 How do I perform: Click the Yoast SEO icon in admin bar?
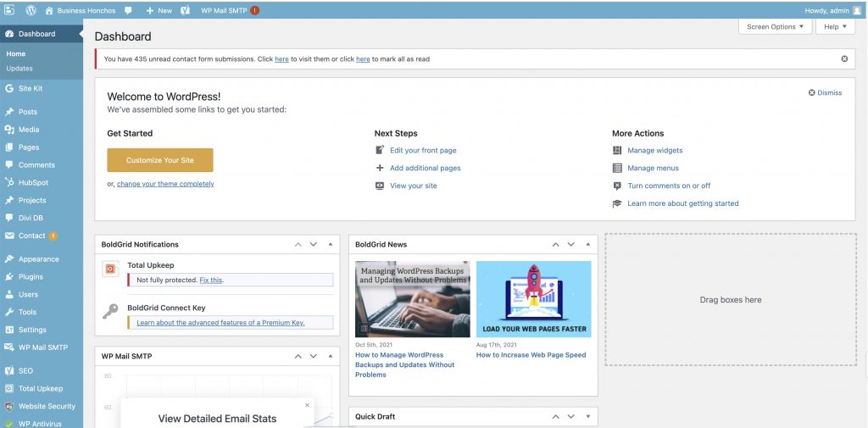tap(186, 10)
